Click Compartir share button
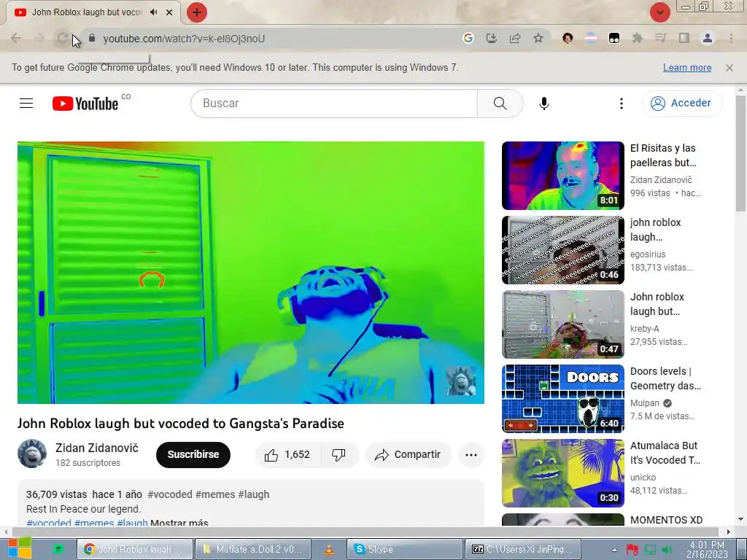The image size is (747, 560). (x=408, y=455)
